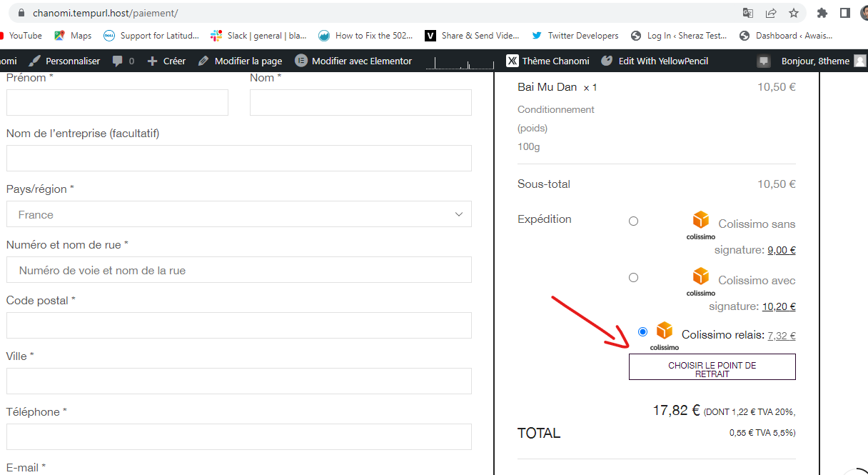This screenshot has width=868, height=475.
Task: Click the browser address bar URL
Action: point(106,13)
